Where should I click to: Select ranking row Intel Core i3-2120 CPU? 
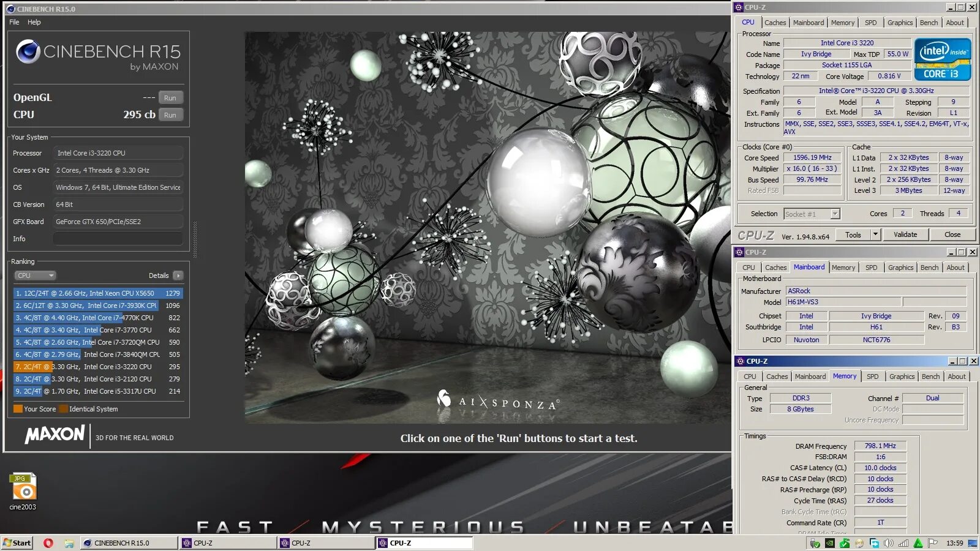[x=98, y=379]
